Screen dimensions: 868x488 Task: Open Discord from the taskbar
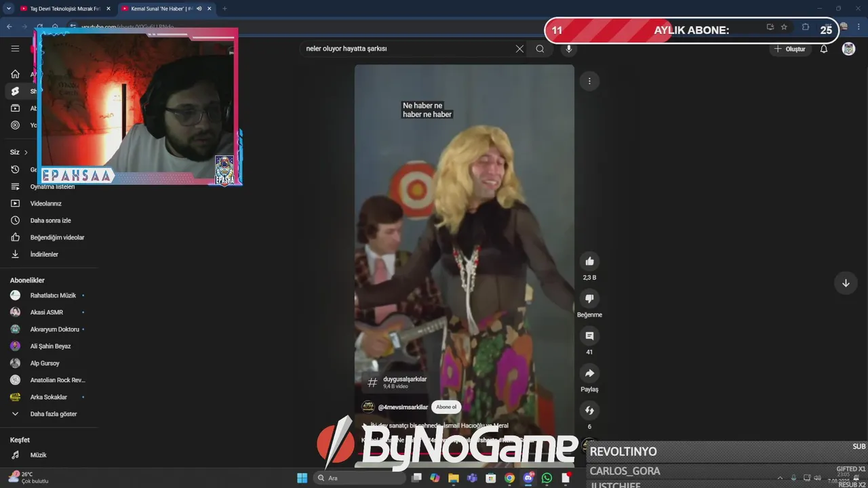[x=528, y=478]
